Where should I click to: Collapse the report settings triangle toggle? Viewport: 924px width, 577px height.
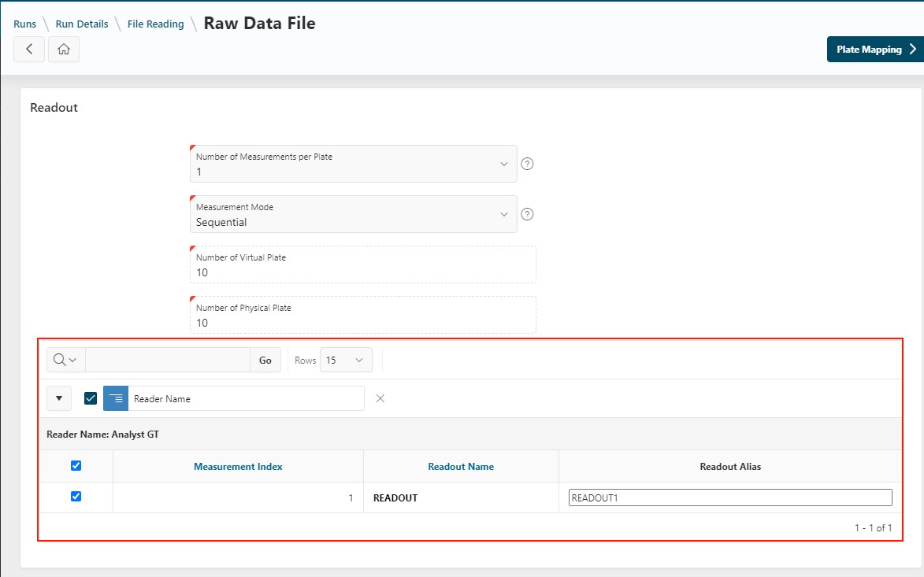(x=59, y=398)
